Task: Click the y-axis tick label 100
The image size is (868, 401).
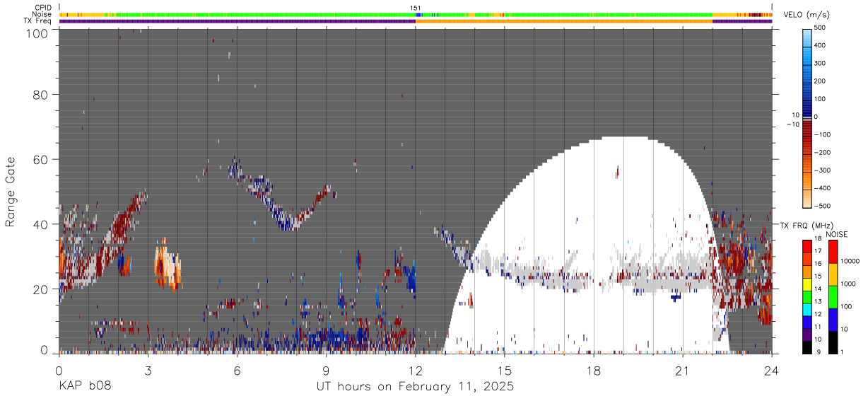Action: [x=37, y=33]
